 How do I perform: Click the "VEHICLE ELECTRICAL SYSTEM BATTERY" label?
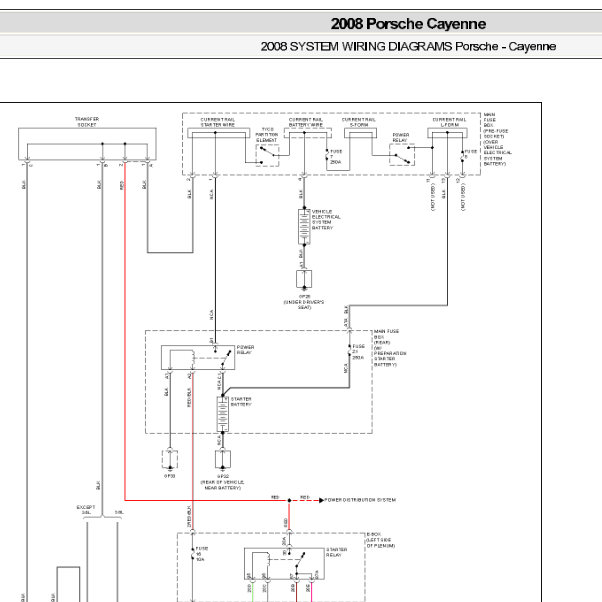pos(326,220)
